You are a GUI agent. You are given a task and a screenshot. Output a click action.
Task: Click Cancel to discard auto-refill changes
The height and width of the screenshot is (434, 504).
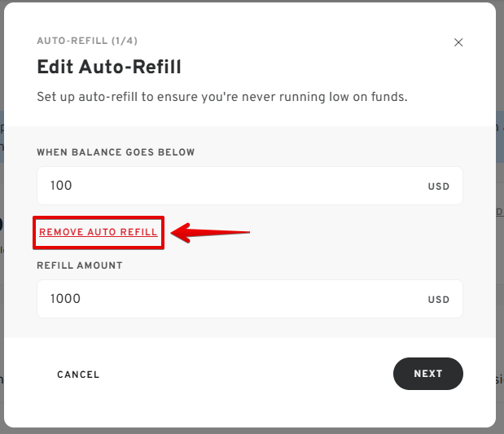coord(78,375)
